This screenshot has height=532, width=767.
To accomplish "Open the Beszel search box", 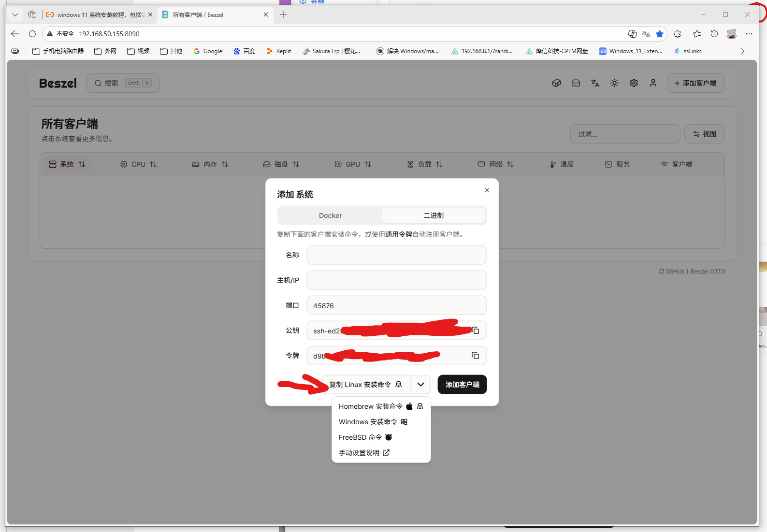I will click(123, 83).
